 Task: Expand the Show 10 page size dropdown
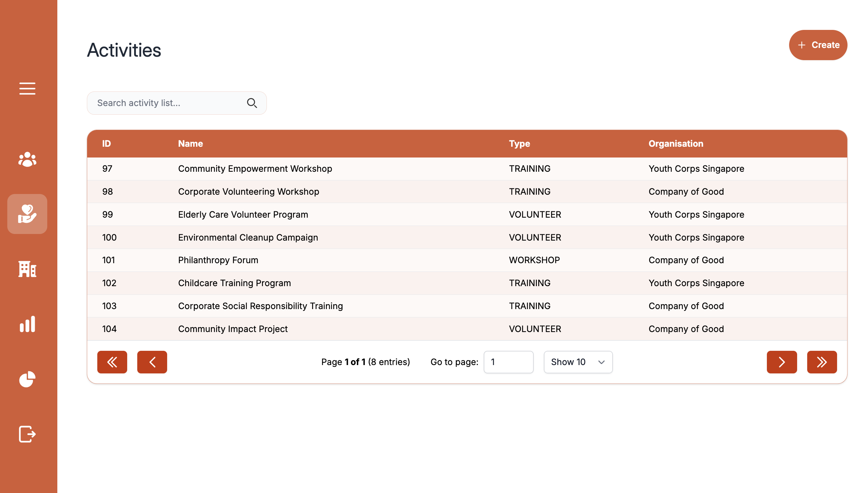[x=578, y=362]
